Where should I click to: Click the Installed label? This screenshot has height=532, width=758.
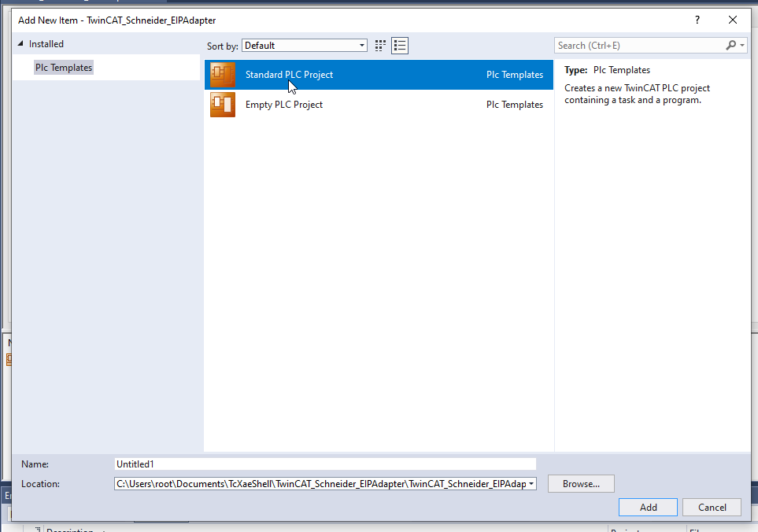point(46,44)
